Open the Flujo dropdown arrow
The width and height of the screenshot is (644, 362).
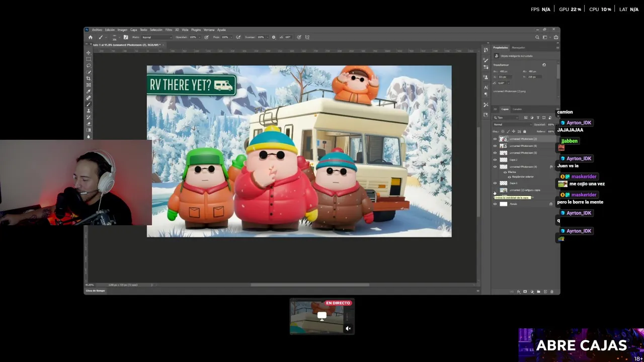point(231,37)
